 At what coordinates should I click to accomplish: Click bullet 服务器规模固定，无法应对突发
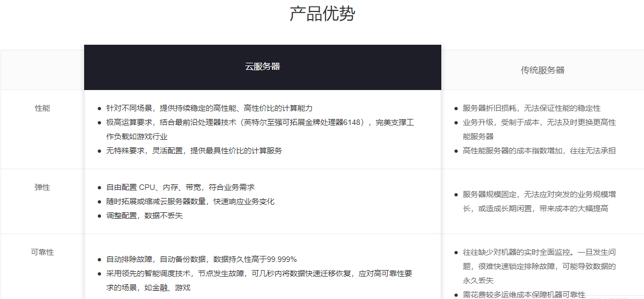coord(539,201)
